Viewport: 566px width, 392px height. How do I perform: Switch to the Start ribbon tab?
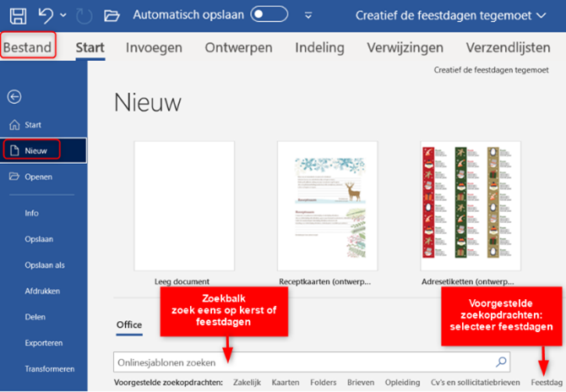(x=90, y=47)
